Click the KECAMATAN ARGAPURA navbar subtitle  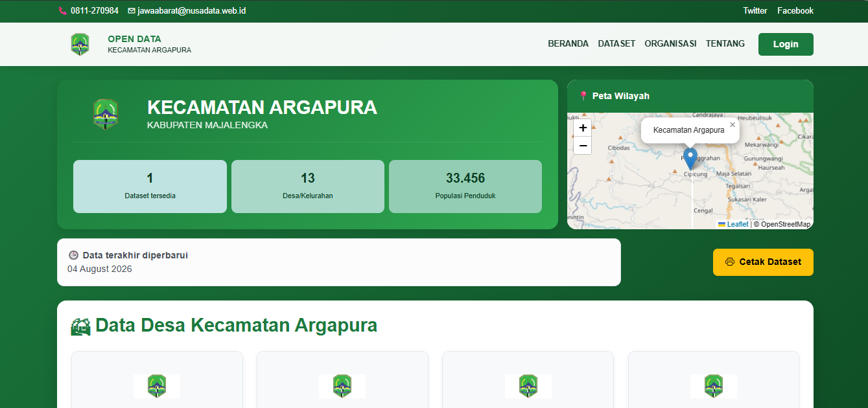click(149, 50)
